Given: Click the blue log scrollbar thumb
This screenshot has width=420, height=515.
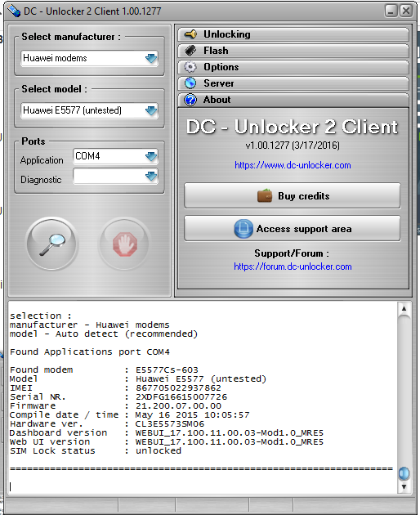Looking at the screenshot, I should click(404, 473).
